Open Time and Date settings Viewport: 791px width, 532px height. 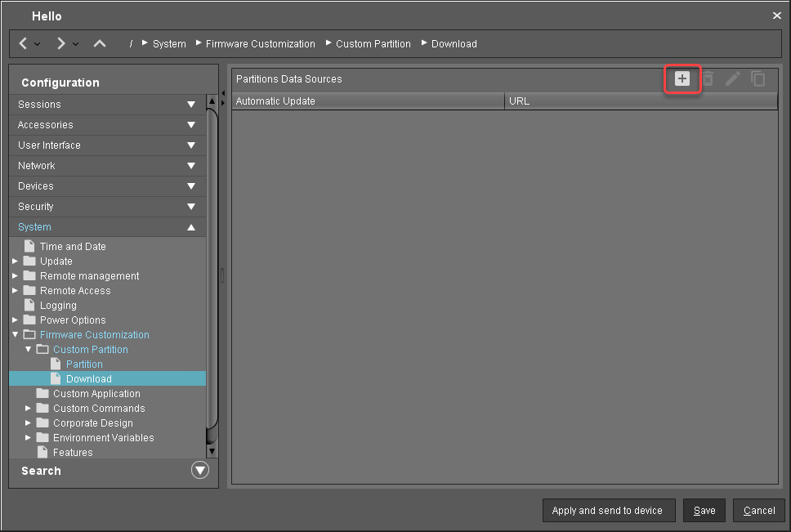[x=73, y=247]
